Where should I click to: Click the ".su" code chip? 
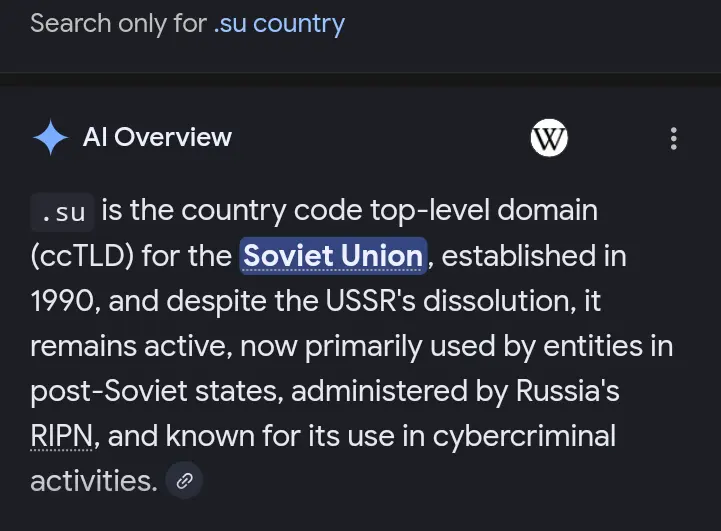pyautogui.click(x=63, y=212)
